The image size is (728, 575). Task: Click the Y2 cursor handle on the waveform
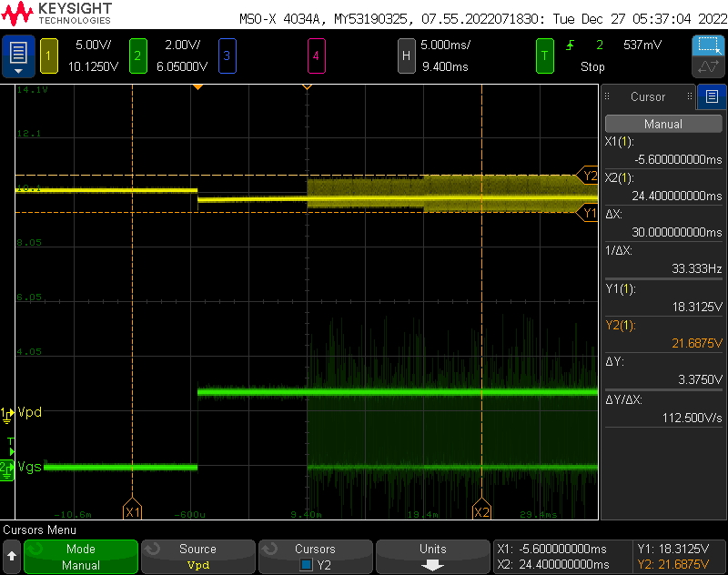coord(589,176)
